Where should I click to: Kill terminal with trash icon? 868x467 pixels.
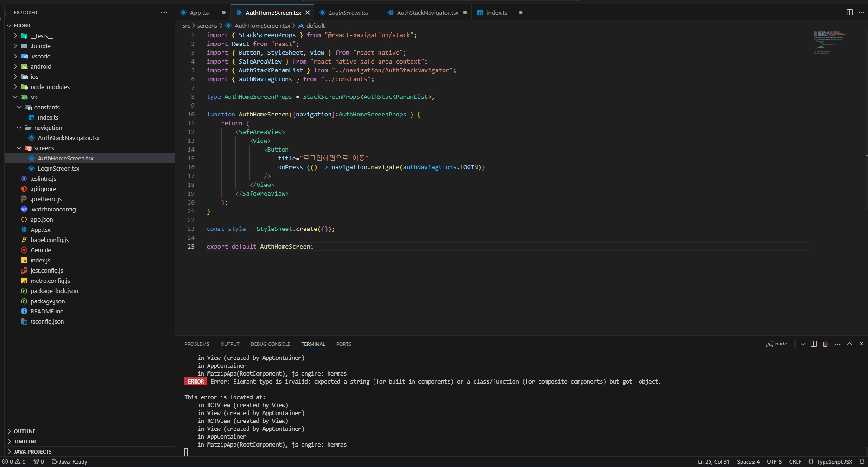825,344
